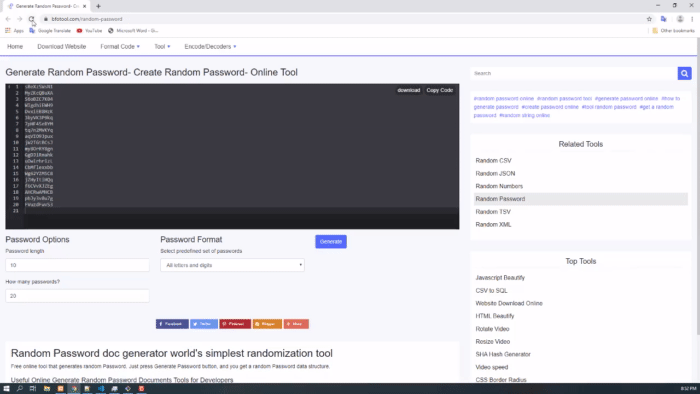This screenshot has width=700, height=394.
Task: Open the Microsoft Word bookmark
Action: [133, 31]
